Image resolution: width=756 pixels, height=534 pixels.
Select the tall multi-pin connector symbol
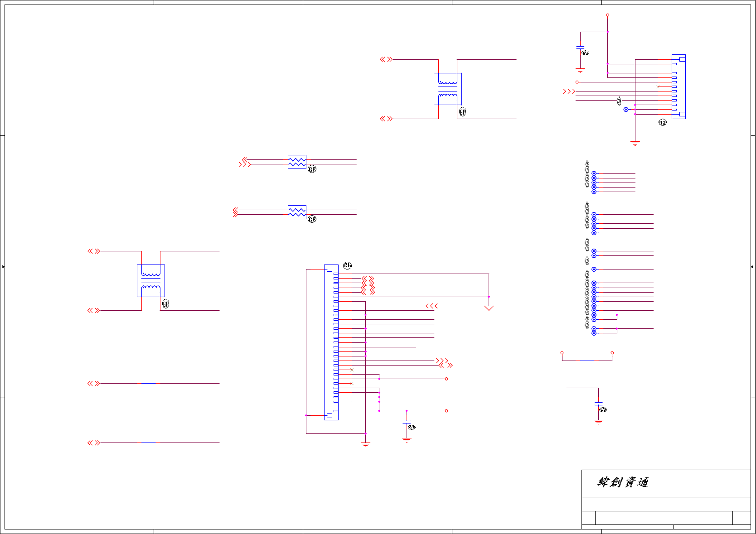pyautogui.click(x=331, y=342)
